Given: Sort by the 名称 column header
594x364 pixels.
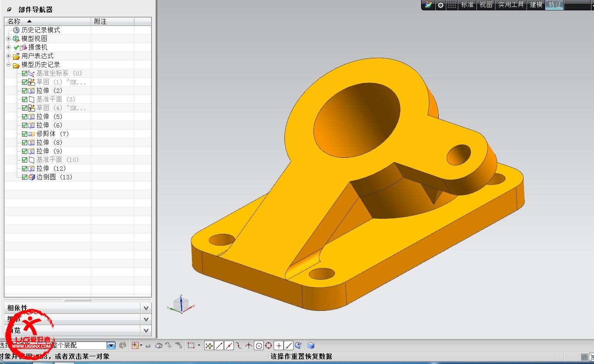Looking at the screenshot, I should pos(48,21).
